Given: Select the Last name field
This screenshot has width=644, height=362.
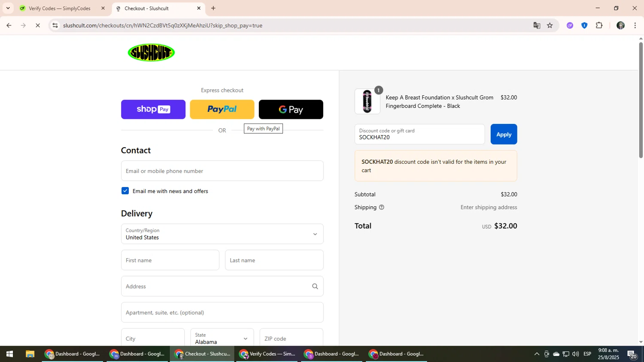Looking at the screenshot, I should click(274, 260).
